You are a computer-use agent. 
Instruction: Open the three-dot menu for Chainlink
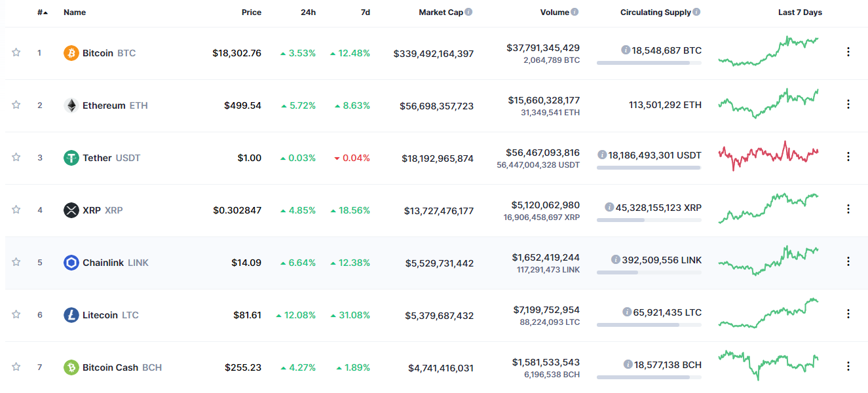point(848,261)
